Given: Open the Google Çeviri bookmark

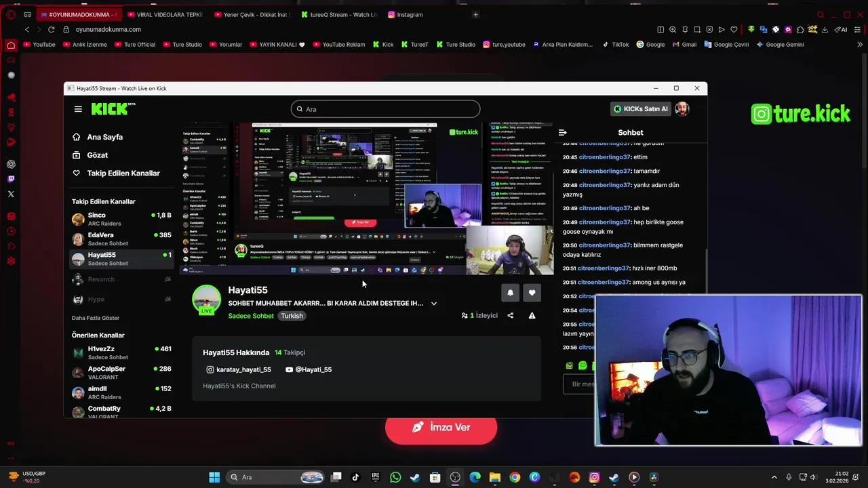Looking at the screenshot, I should pos(726,44).
